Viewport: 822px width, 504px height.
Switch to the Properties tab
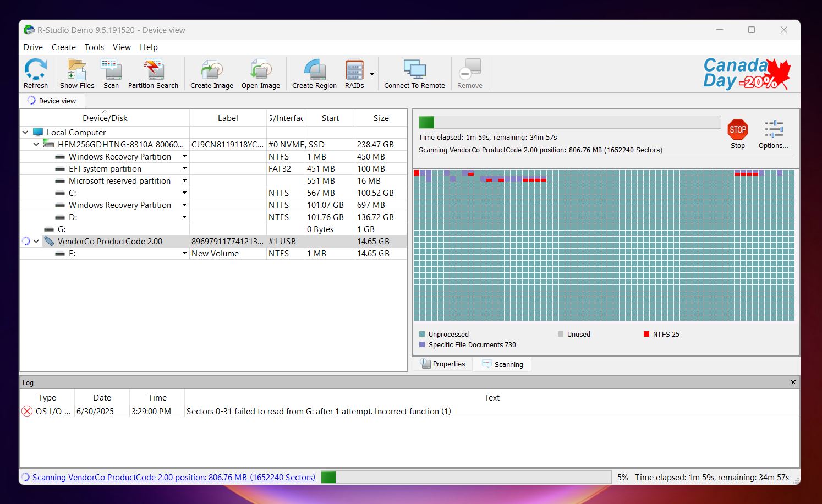tap(443, 364)
